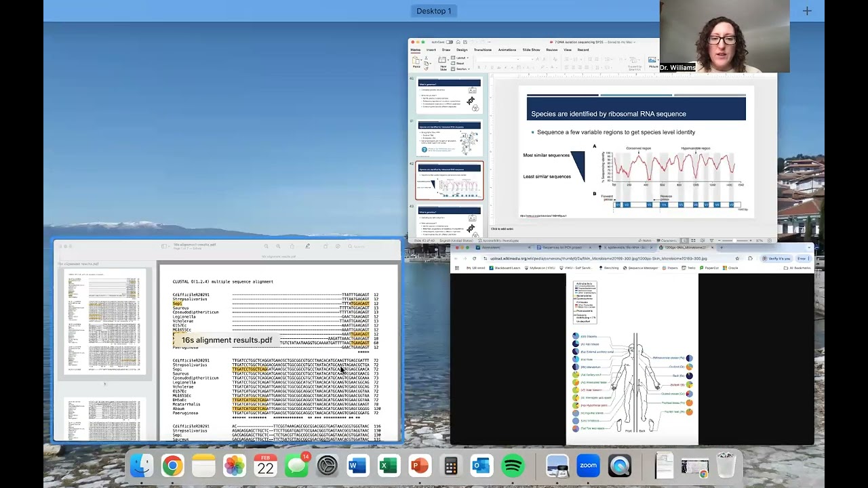The image size is (868, 488).
Task: Open a new tab in Chrome
Action: [722, 247]
